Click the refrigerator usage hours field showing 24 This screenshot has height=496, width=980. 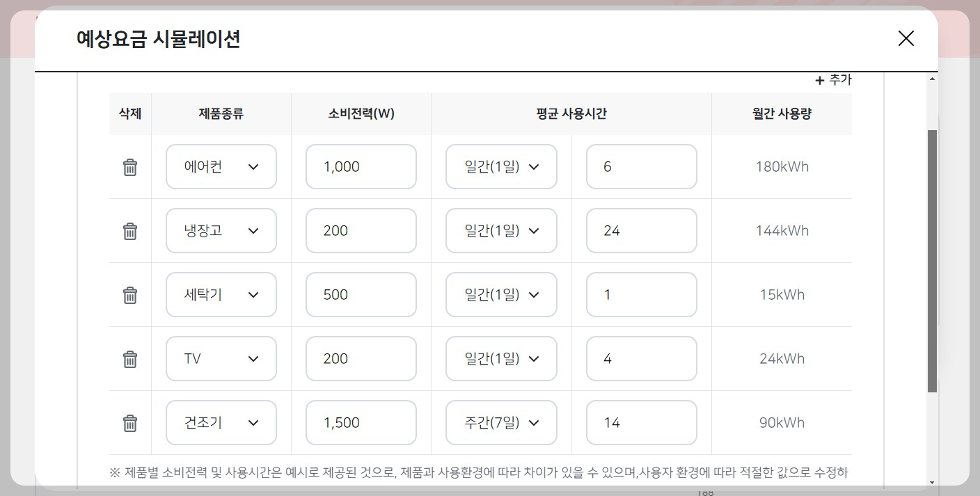[641, 230]
